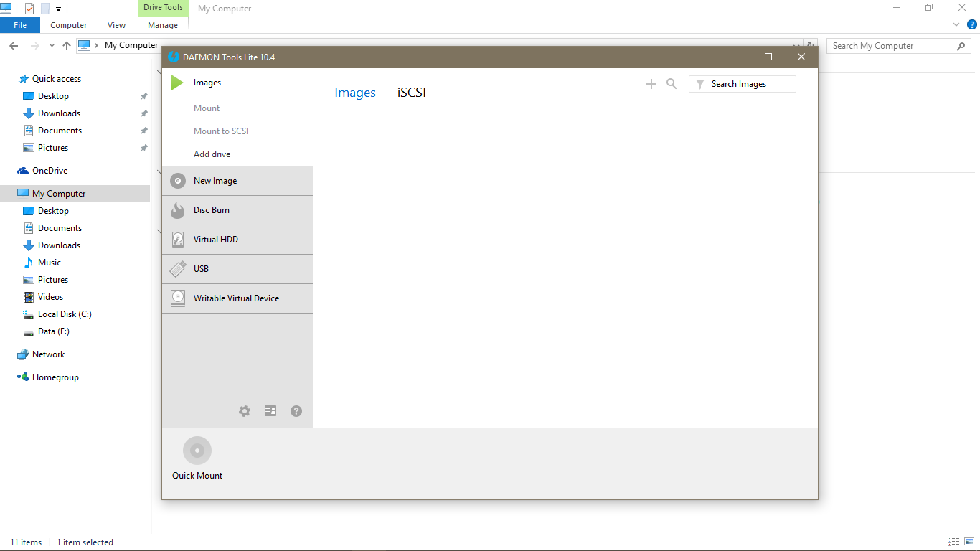Switch to the iSCSI tab
This screenshot has width=980, height=551.
[412, 93]
